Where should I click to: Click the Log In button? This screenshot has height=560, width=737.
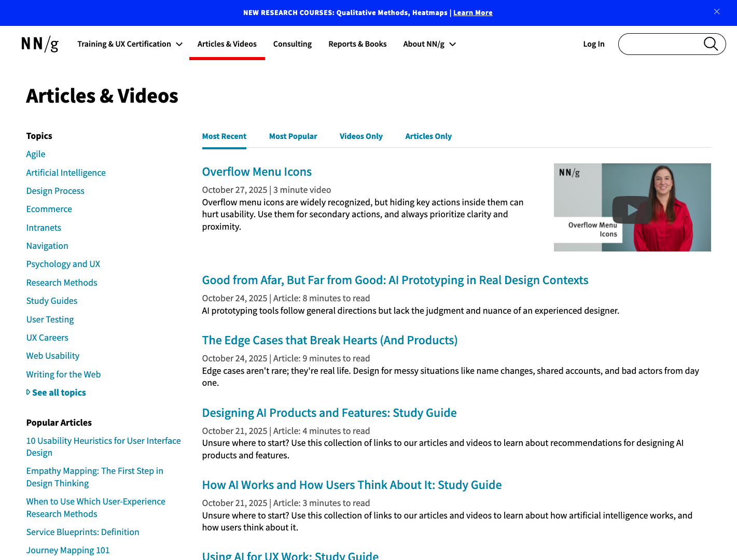(x=594, y=44)
